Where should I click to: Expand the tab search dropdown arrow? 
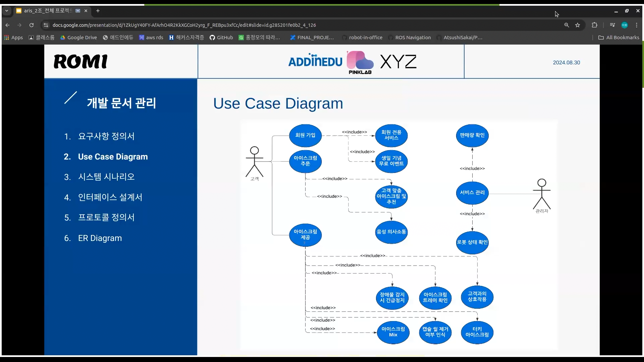pos(6,11)
